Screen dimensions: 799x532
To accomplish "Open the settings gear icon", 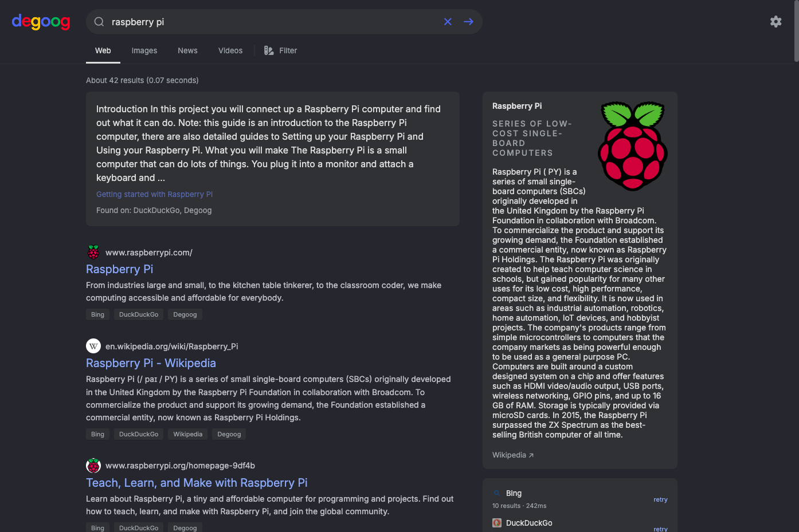I will click(x=775, y=21).
